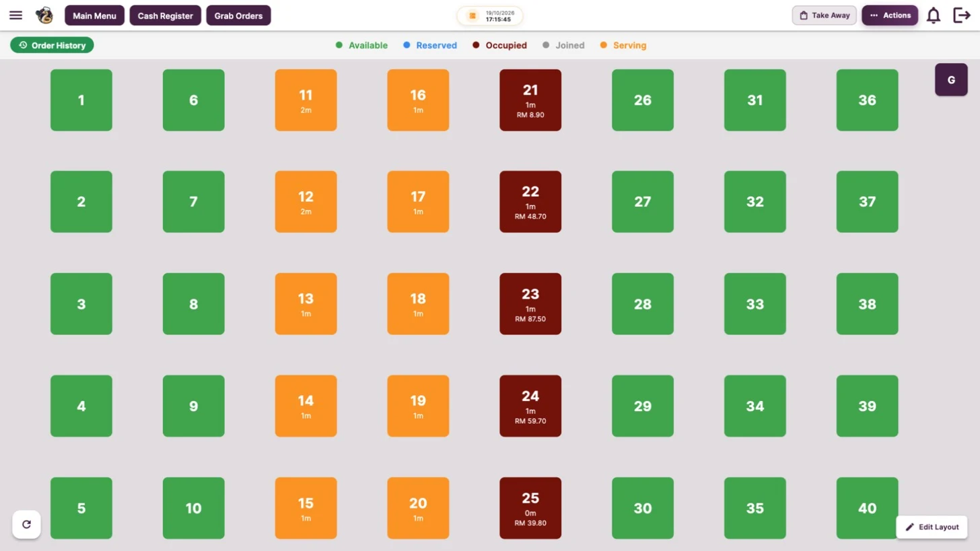Open the Actions menu
The image size is (980, 551).
click(x=890, y=15)
